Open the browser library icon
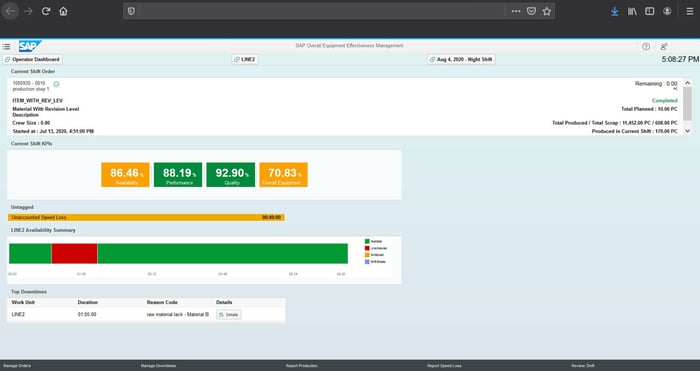 pos(632,11)
